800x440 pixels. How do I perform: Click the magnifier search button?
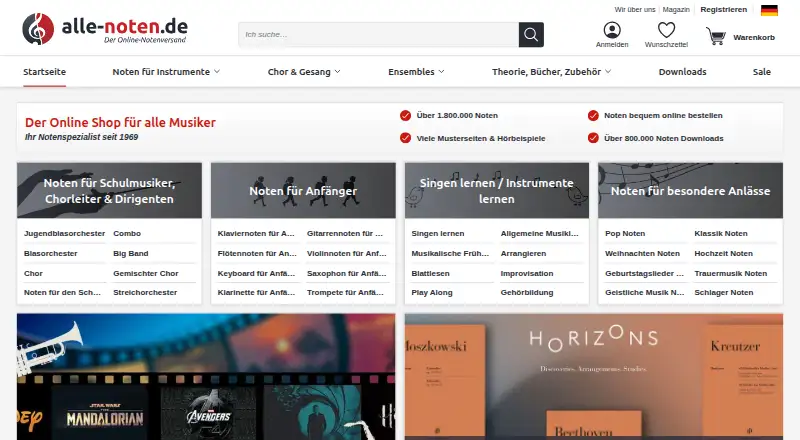[x=531, y=35]
